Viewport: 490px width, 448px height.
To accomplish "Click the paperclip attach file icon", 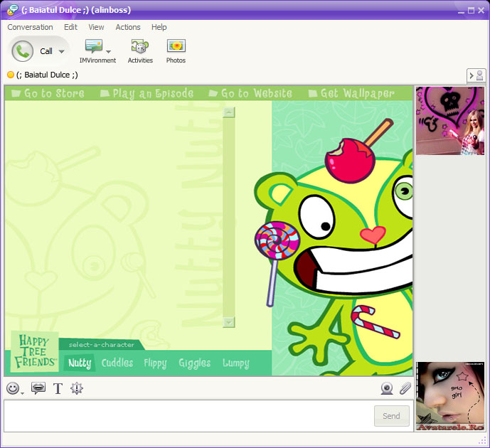I will (405, 388).
